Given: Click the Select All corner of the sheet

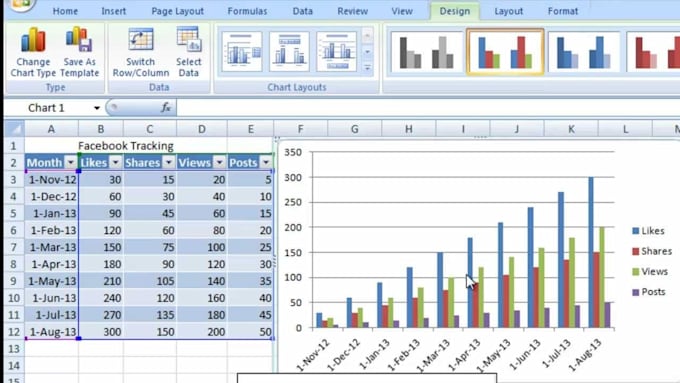Looking at the screenshot, I should pyautogui.click(x=14, y=129).
